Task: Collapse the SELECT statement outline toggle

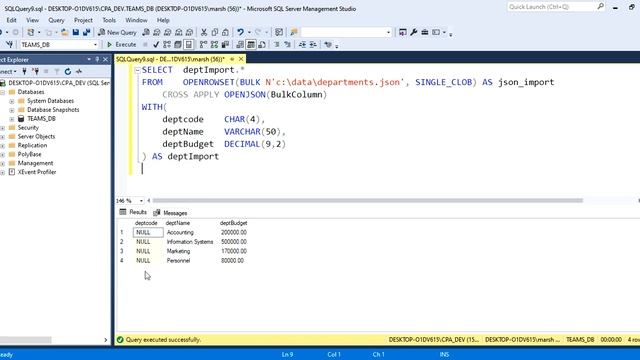Action: 137,70
